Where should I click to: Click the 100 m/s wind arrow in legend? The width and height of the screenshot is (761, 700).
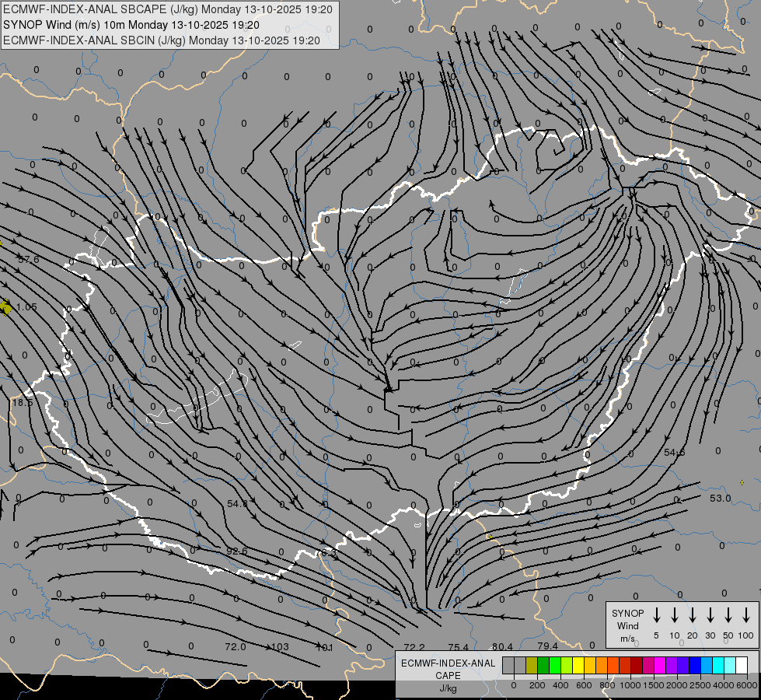point(746,615)
